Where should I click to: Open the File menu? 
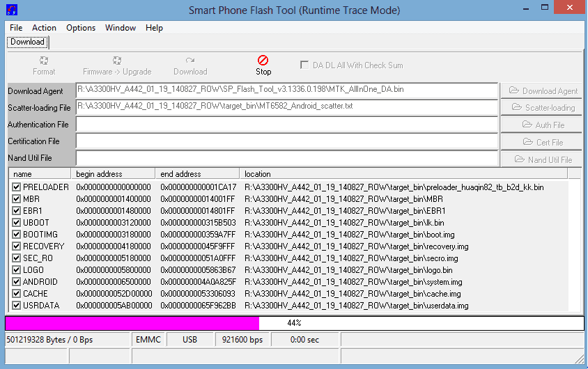point(16,28)
